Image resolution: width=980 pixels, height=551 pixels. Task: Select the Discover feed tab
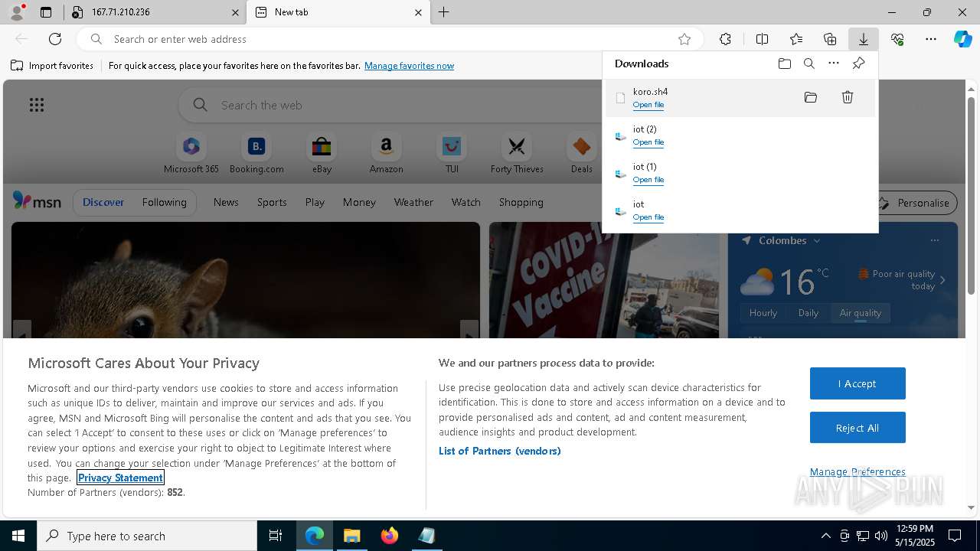pos(103,202)
